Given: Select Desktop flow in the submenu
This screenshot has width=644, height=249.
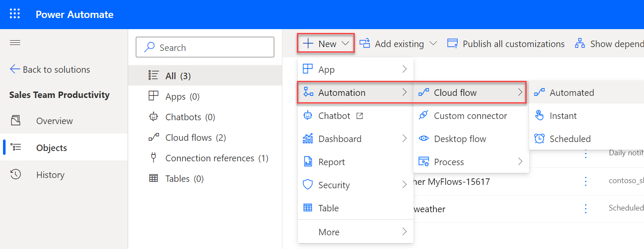Looking at the screenshot, I should coord(460,139).
